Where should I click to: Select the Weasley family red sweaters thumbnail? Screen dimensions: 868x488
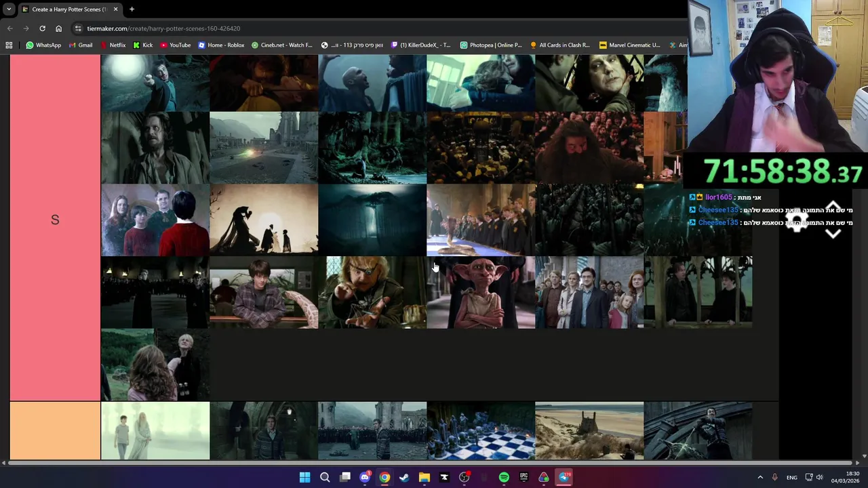(x=155, y=220)
